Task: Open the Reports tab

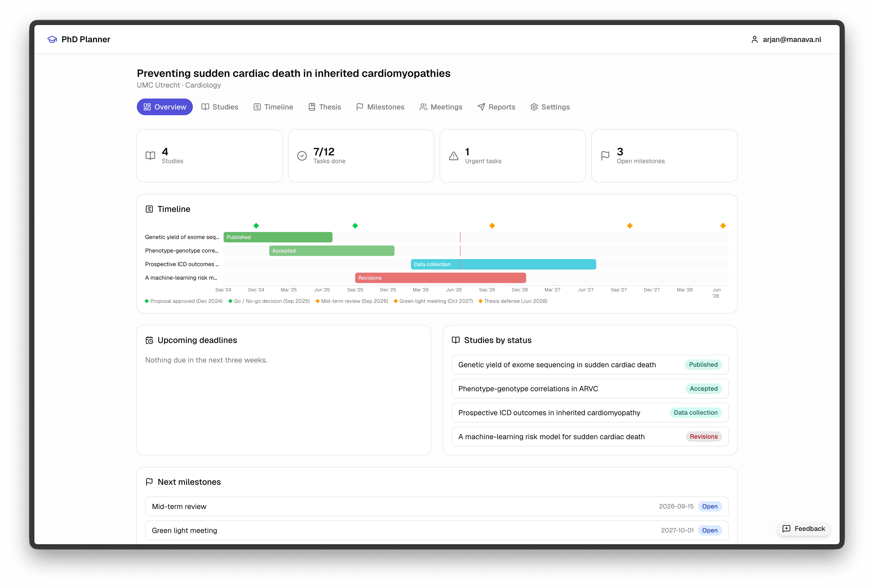Action: point(496,107)
